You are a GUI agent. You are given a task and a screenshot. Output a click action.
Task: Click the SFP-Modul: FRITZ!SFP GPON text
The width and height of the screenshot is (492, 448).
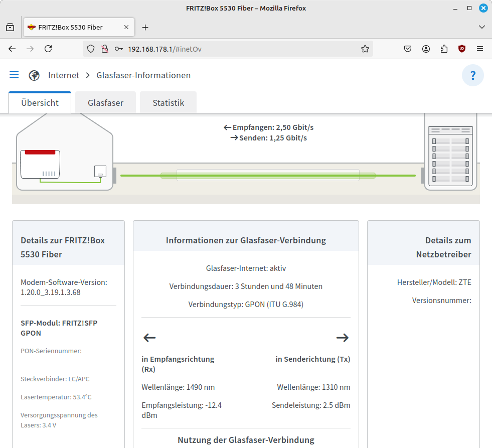tap(59, 328)
